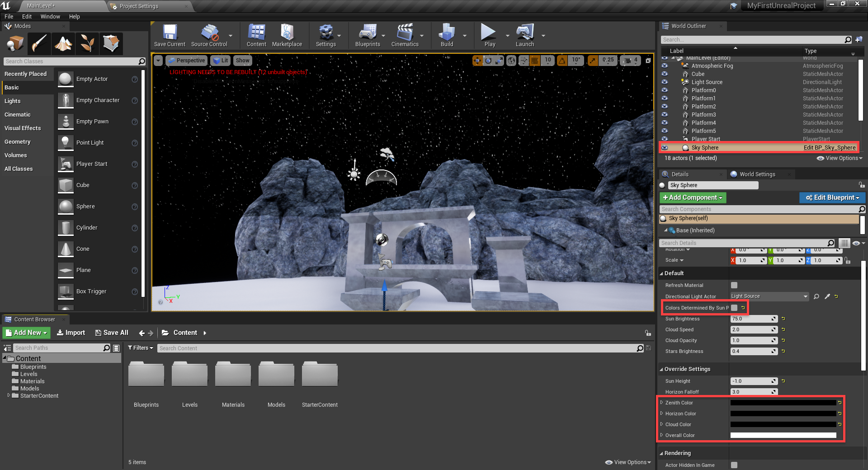Expand Horizon Color property
This screenshot has width=868, height=470.
pos(661,413)
